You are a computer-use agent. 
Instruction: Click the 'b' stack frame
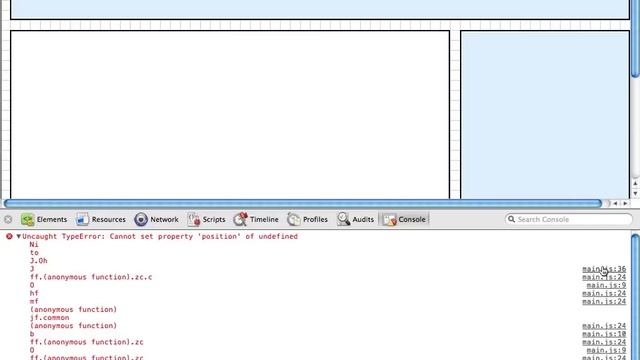tap(32, 334)
